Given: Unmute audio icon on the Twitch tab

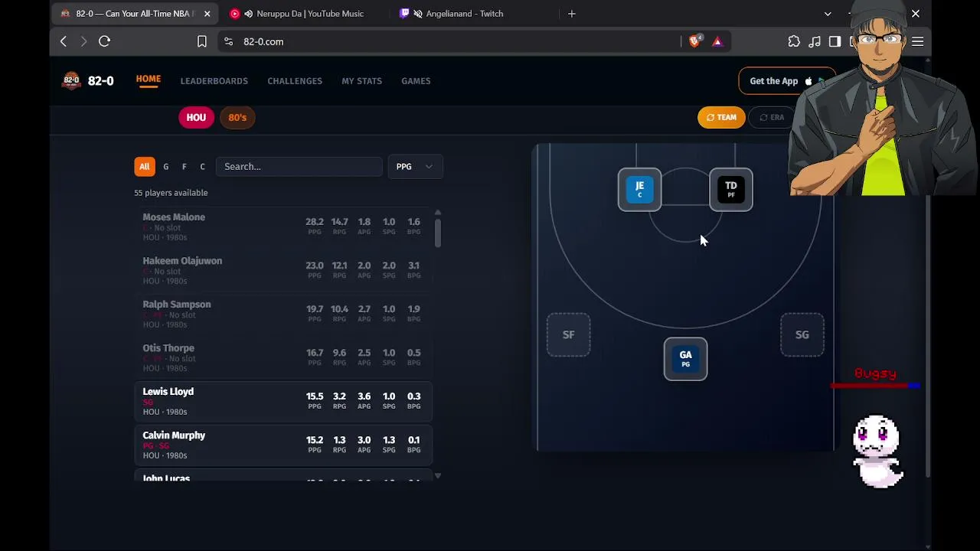Looking at the screenshot, I should click(x=418, y=14).
